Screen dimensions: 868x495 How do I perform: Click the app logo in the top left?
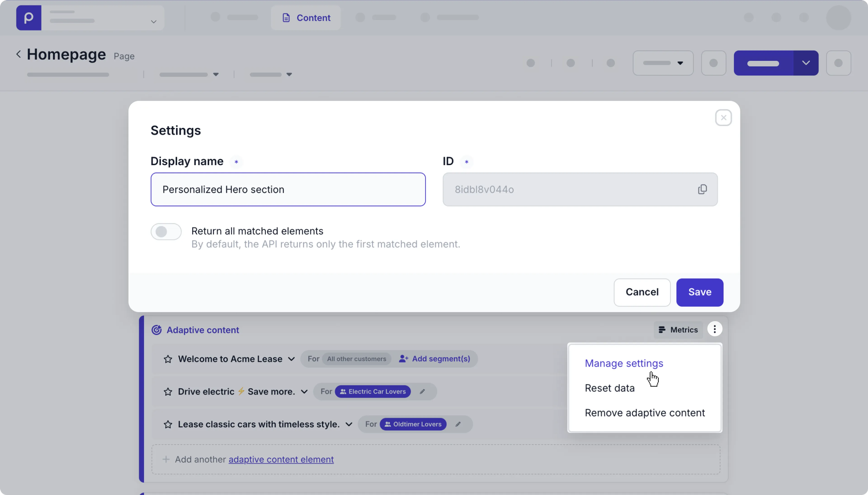point(28,17)
